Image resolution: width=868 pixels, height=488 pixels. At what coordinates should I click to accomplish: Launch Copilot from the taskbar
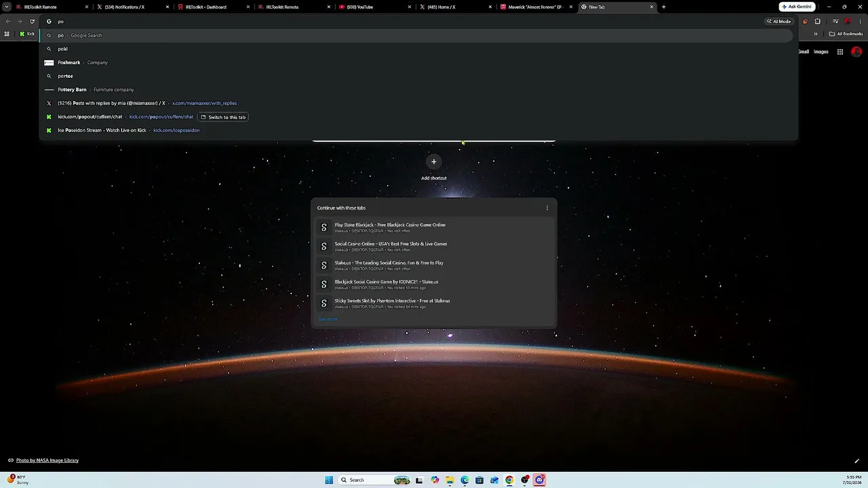pyautogui.click(x=435, y=480)
